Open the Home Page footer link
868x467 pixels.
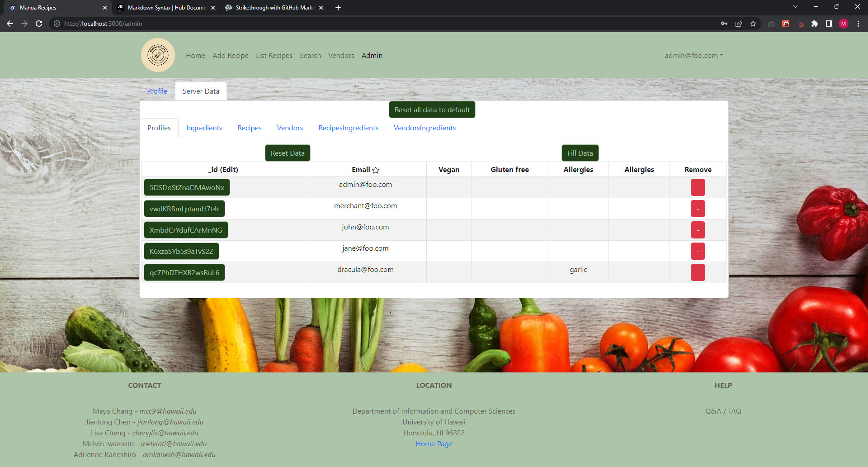(434, 443)
